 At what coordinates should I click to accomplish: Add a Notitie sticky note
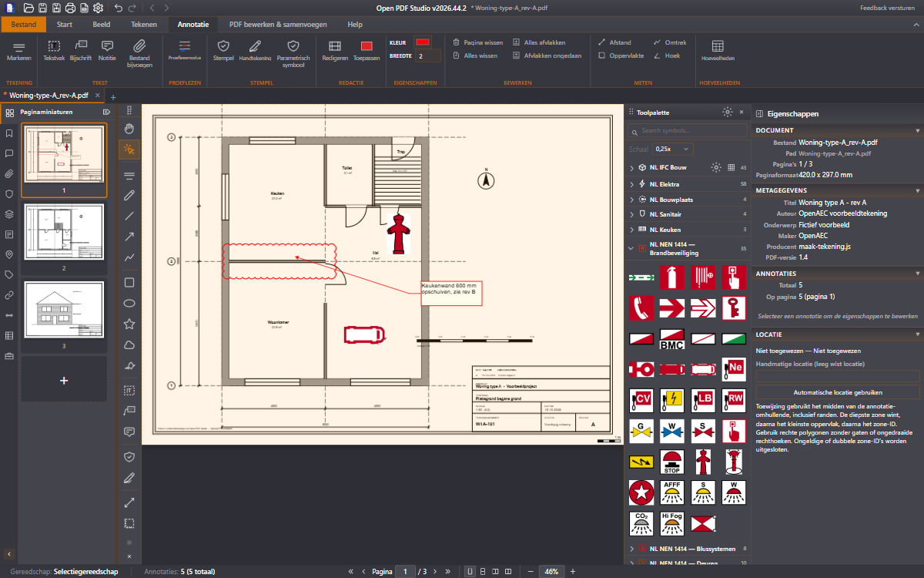(107, 52)
